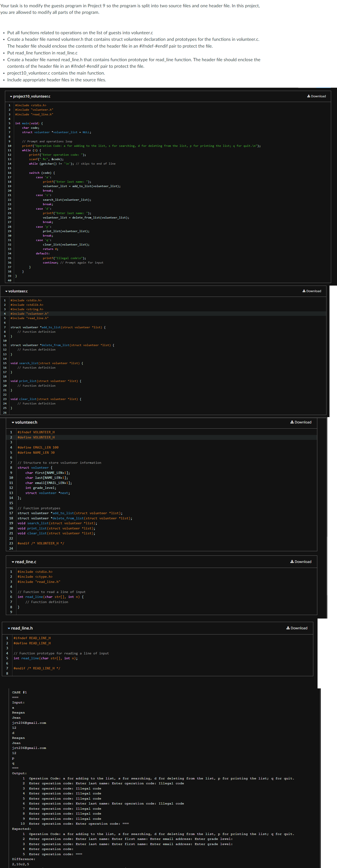The width and height of the screenshot is (337, 868).
Task: Collapse the read_line.c section chevron
Action: [13, 562]
